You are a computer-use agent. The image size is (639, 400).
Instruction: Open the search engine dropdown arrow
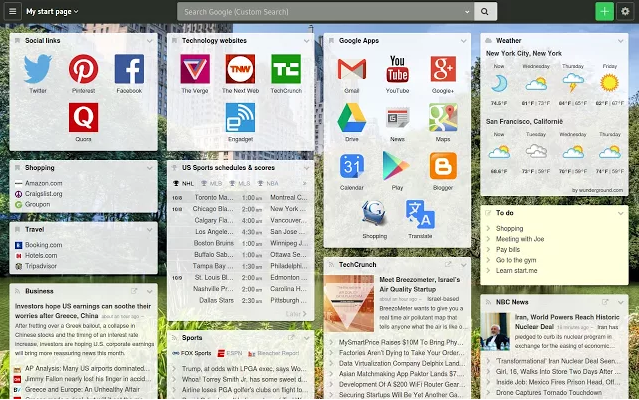464,11
